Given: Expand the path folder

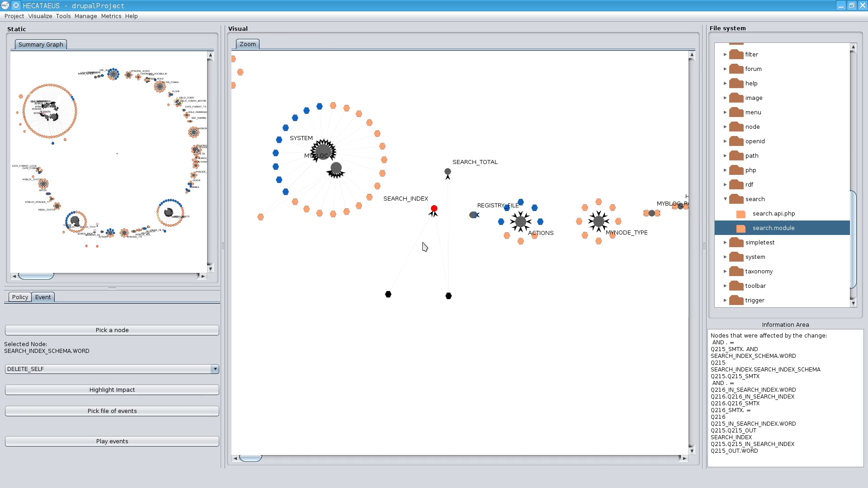Looking at the screenshot, I should point(725,155).
